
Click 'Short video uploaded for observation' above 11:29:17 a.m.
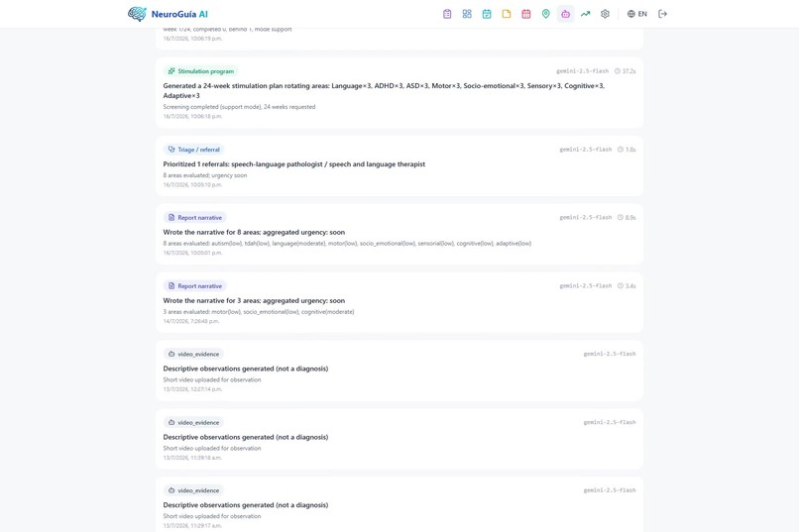pos(212,516)
